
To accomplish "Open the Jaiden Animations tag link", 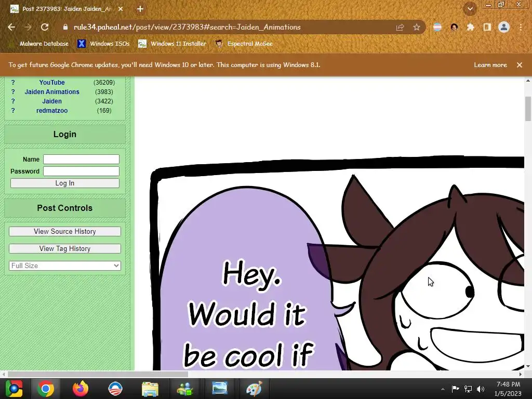I will (52, 92).
